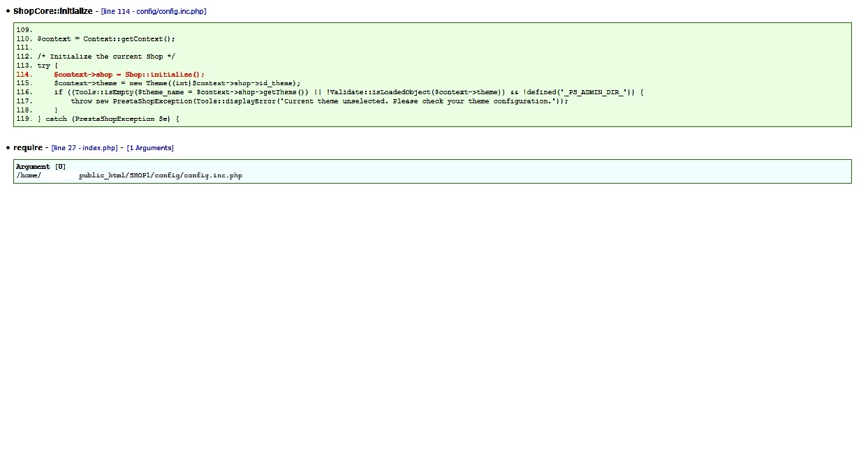Click line 119 catch PrestaShopException statement
The width and height of the screenshot is (868, 458).
[108, 119]
